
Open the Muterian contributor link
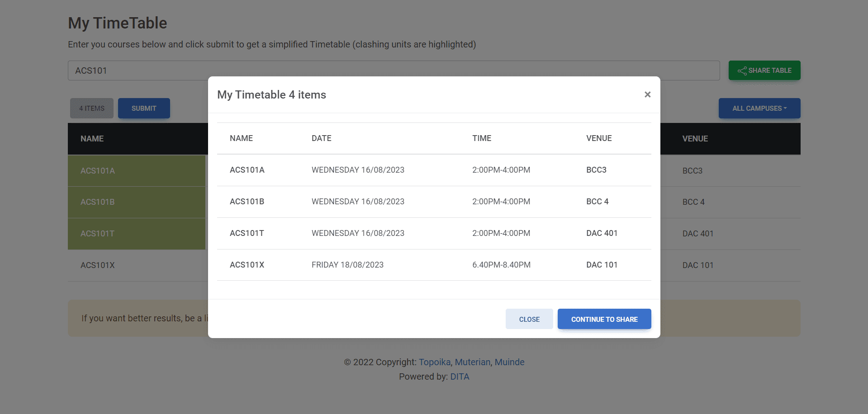click(x=472, y=362)
